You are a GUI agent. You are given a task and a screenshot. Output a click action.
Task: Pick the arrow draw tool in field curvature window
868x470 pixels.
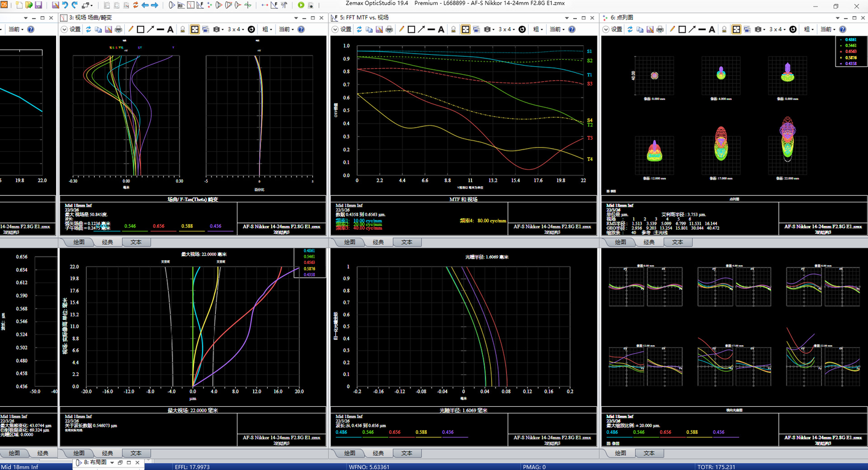point(151,30)
